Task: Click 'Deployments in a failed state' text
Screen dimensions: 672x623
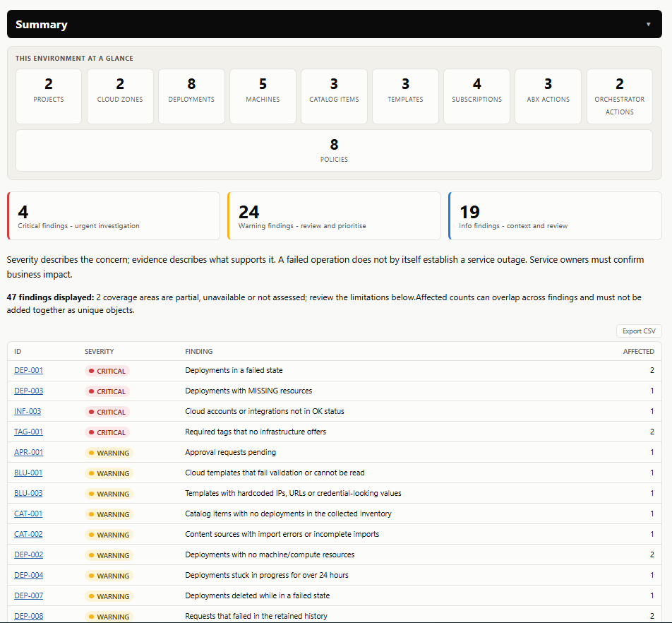Action: coord(234,370)
